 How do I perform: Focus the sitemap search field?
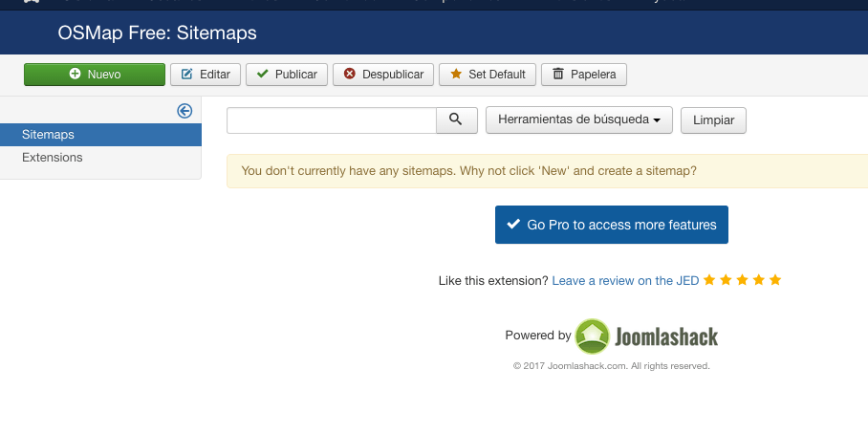coord(332,120)
